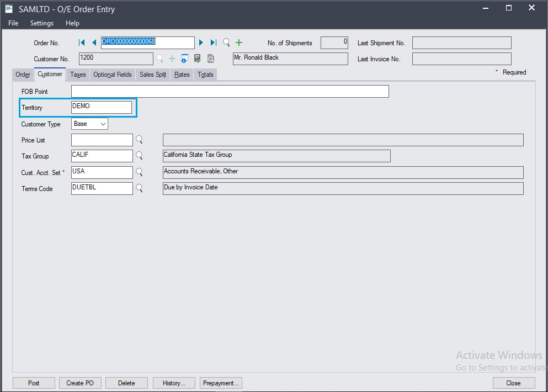548x392 pixels.
Task: Open the History... dialog button
Action: (174, 383)
